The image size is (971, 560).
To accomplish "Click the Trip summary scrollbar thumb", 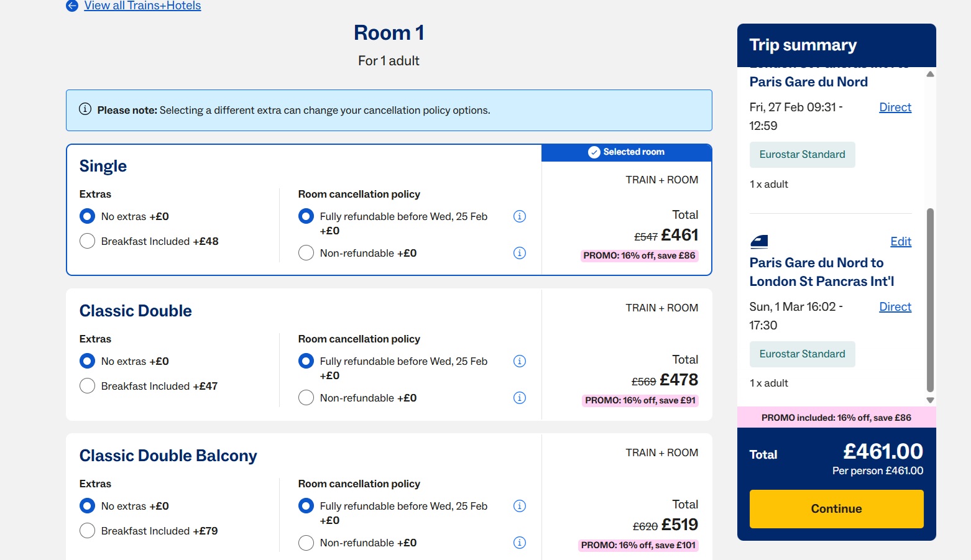I will pos(930,298).
